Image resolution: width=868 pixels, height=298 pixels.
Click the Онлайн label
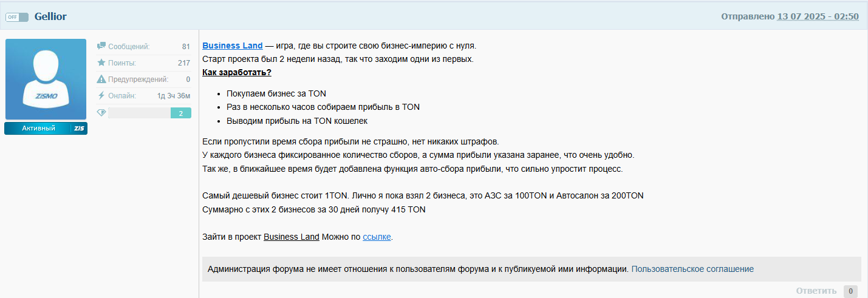[122, 95]
